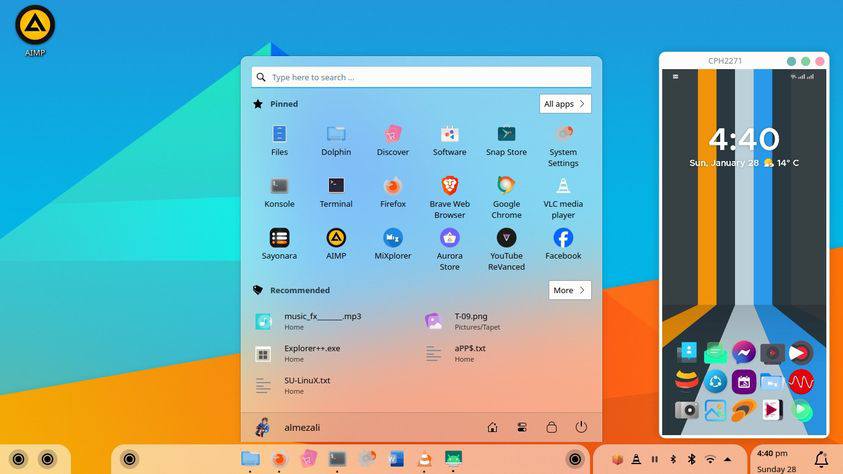Click the search field in the launcher
The width and height of the screenshot is (843, 474).
pos(422,77)
